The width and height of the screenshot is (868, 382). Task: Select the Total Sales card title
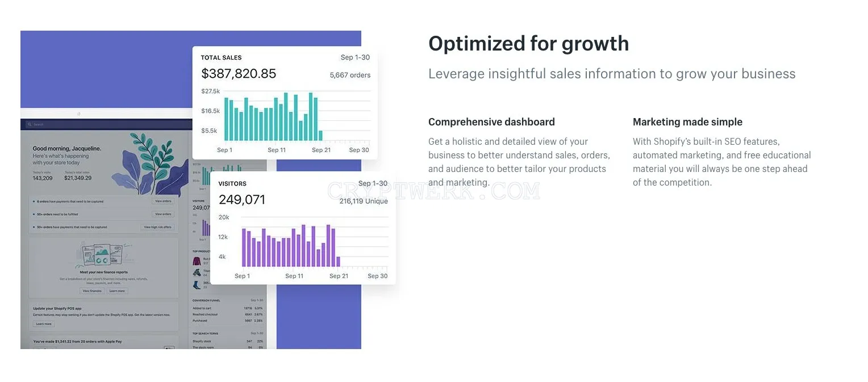click(x=221, y=57)
